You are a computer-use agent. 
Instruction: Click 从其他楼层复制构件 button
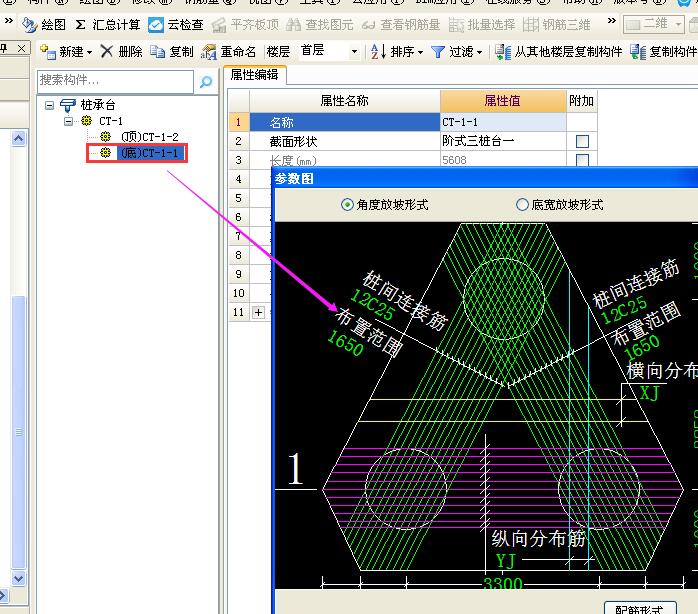(x=558, y=52)
